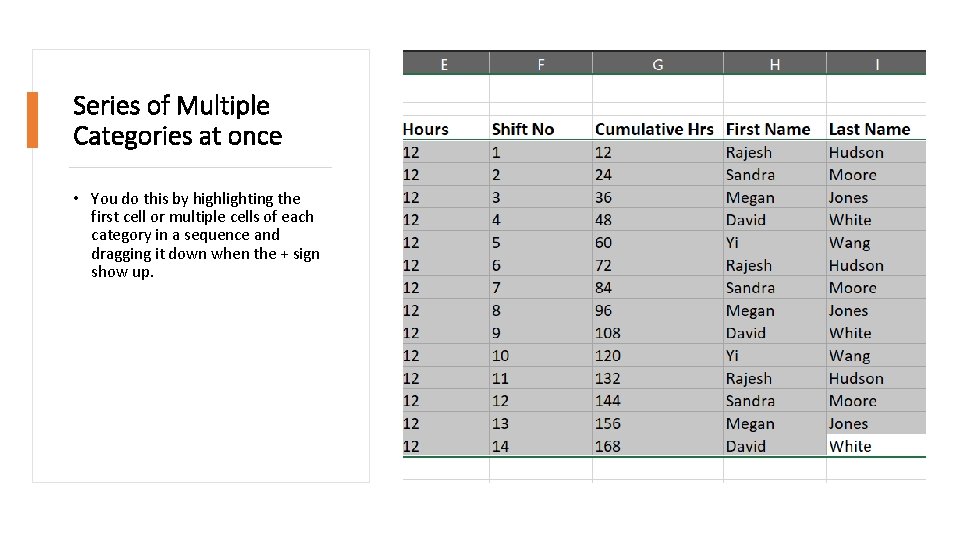Click the Hours header cell
This screenshot has width=960, height=540.
point(446,129)
